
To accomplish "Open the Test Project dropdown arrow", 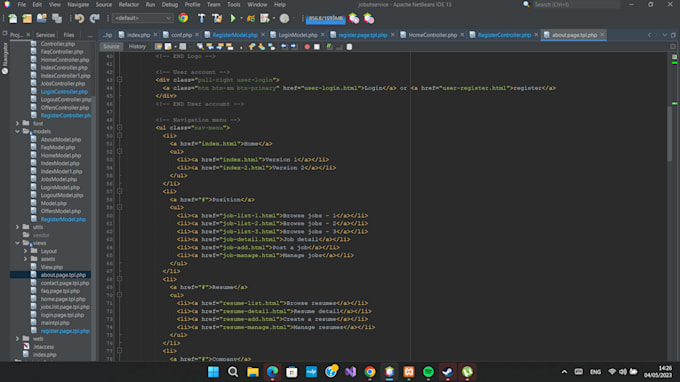I will 274,18.
